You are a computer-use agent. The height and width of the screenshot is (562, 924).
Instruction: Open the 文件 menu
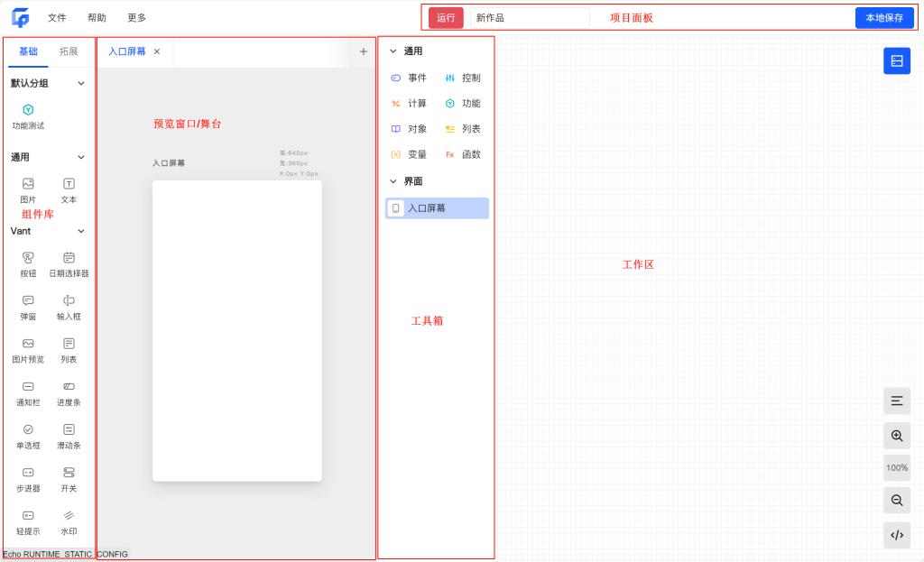click(x=57, y=18)
